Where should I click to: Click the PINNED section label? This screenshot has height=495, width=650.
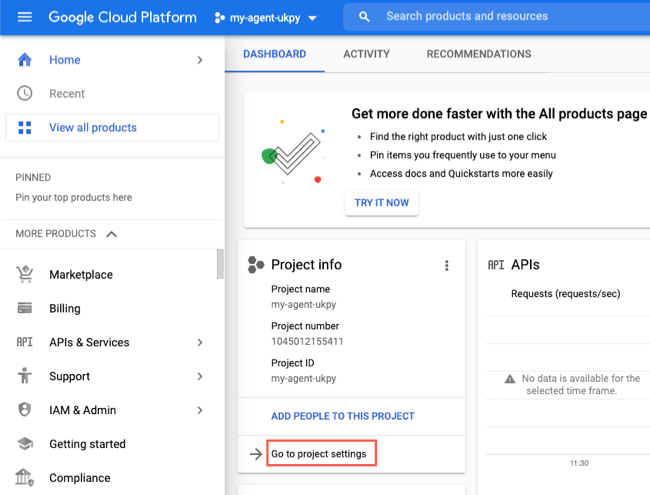click(x=33, y=177)
